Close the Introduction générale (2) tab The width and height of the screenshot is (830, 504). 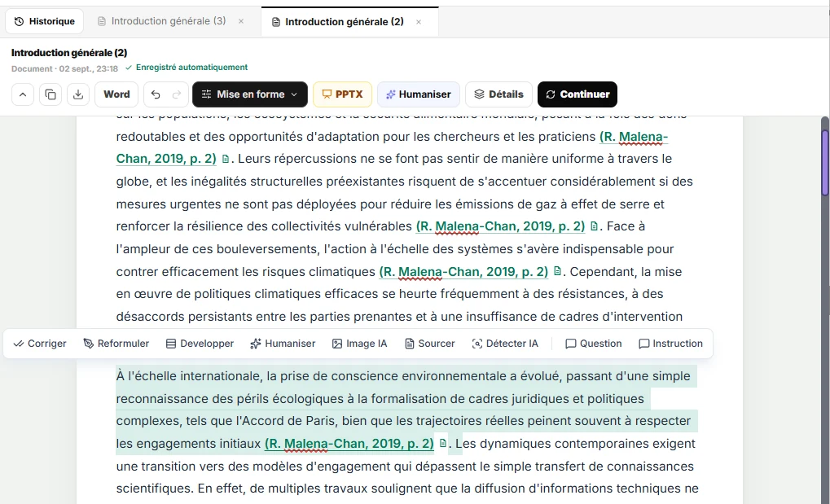pyautogui.click(x=419, y=22)
